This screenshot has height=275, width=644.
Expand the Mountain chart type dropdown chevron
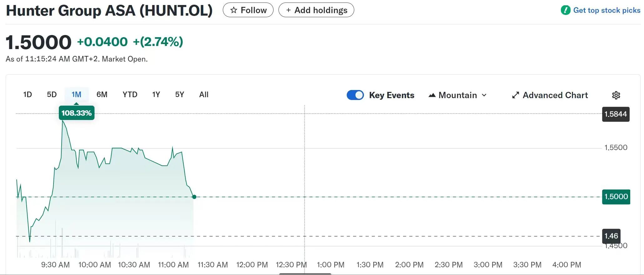coord(484,95)
